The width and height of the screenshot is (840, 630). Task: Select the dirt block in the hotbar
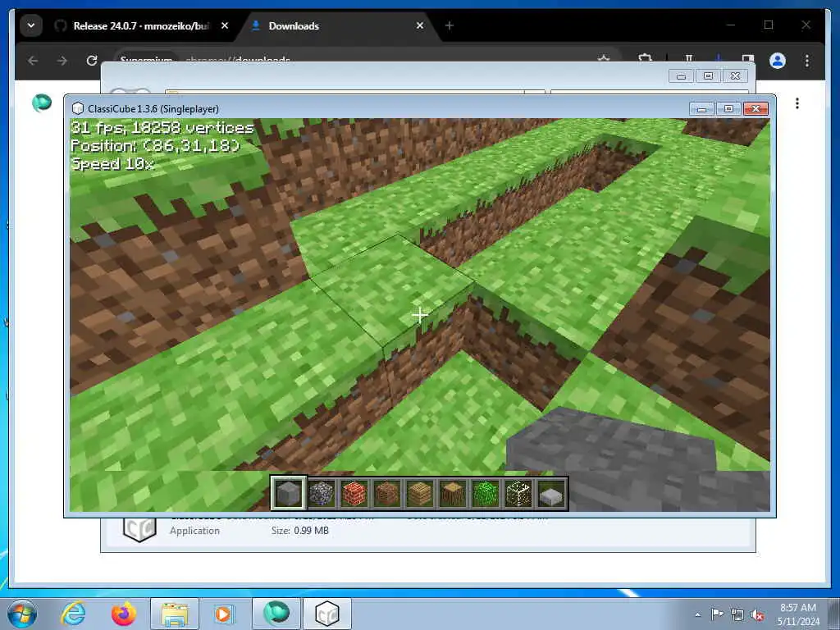pyautogui.click(x=387, y=493)
